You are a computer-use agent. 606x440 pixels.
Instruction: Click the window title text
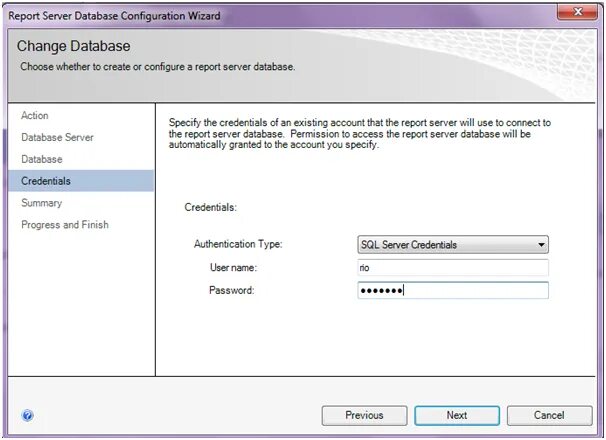coord(114,16)
